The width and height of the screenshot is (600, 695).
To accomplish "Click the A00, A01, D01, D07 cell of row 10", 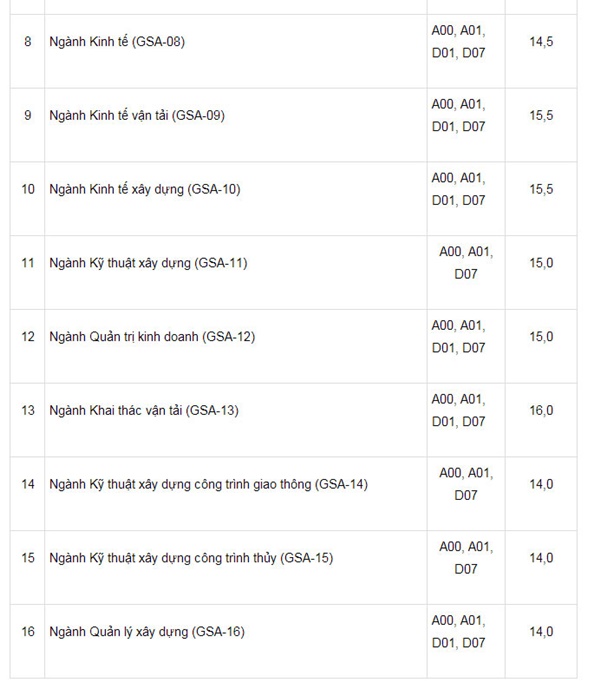I will click(x=458, y=189).
